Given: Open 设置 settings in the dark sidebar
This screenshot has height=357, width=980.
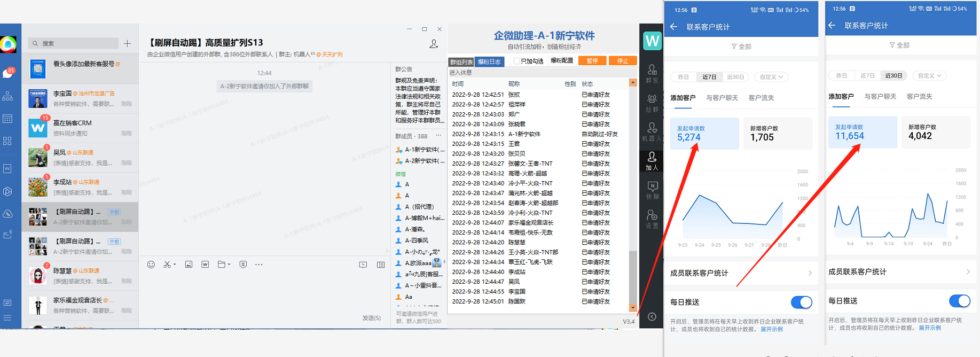Looking at the screenshot, I should pyautogui.click(x=652, y=219).
